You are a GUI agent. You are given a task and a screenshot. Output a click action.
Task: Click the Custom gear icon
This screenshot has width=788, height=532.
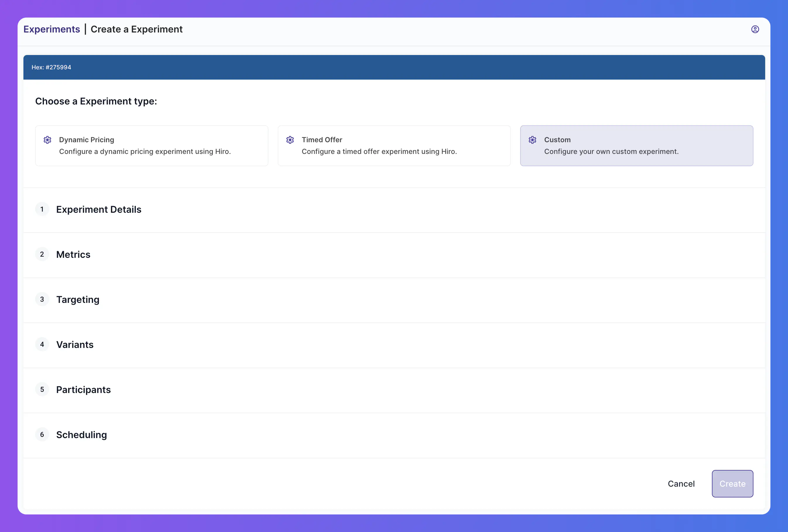532,140
